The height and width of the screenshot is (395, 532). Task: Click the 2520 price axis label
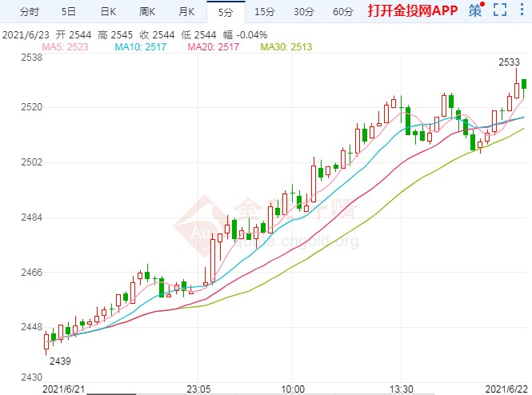(31, 107)
